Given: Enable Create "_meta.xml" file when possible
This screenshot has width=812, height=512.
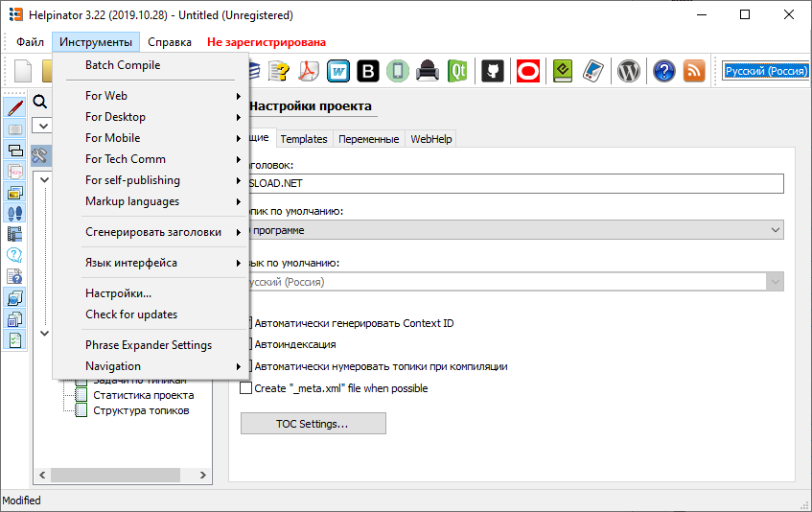Looking at the screenshot, I should click(246, 388).
